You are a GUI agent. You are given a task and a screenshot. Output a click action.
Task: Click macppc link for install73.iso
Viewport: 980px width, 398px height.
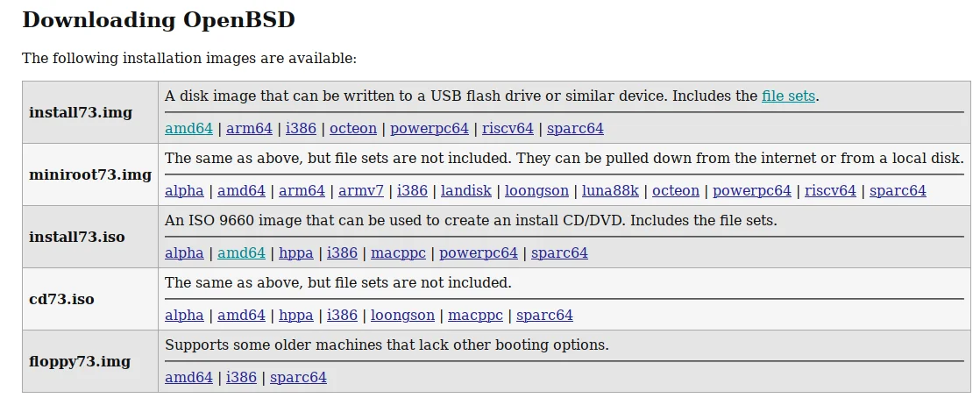(x=398, y=253)
